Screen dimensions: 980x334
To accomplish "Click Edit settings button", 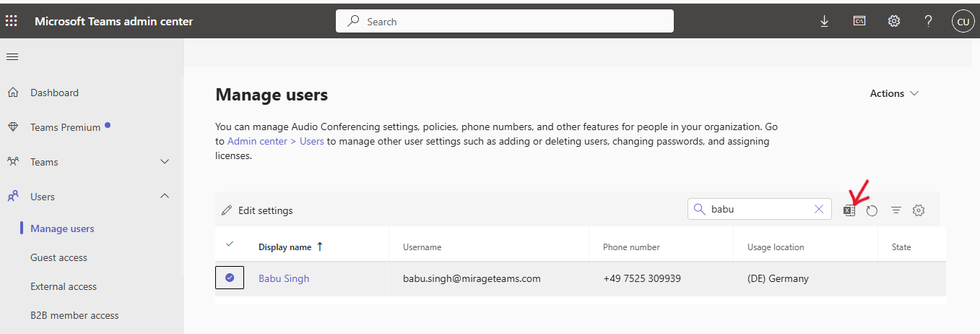I will click(257, 210).
